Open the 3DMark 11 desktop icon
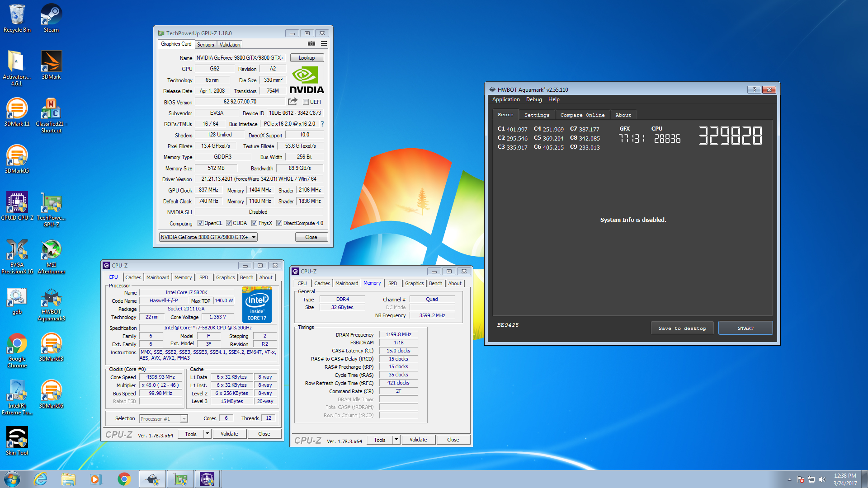The height and width of the screenshot is (488, 868). click(x=17, y=112)
